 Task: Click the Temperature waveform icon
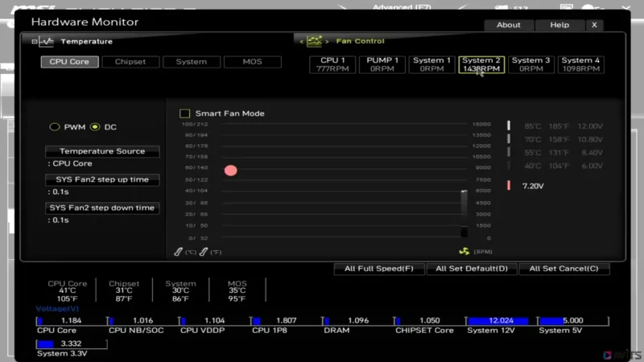point(45,42)
